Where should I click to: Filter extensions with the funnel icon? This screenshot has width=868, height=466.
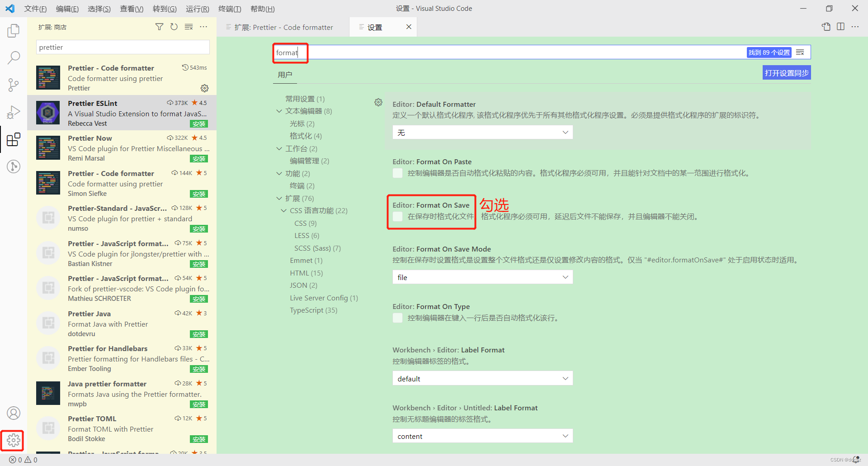159,27
